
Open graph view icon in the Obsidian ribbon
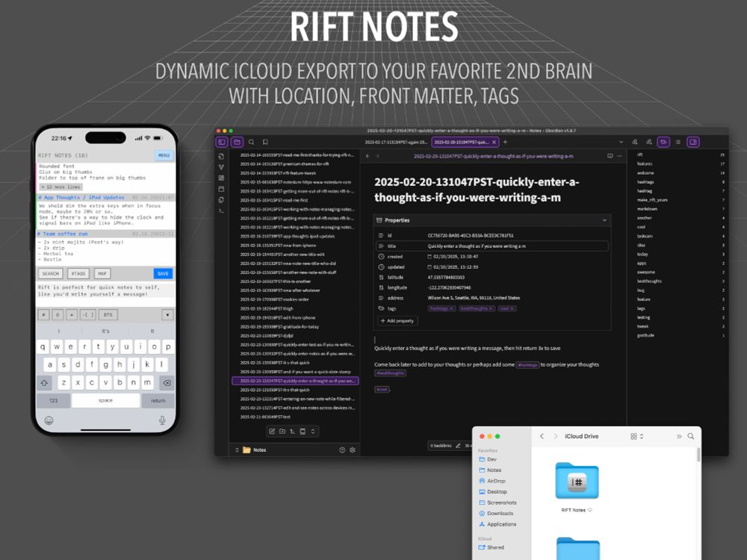pos(221,167)
